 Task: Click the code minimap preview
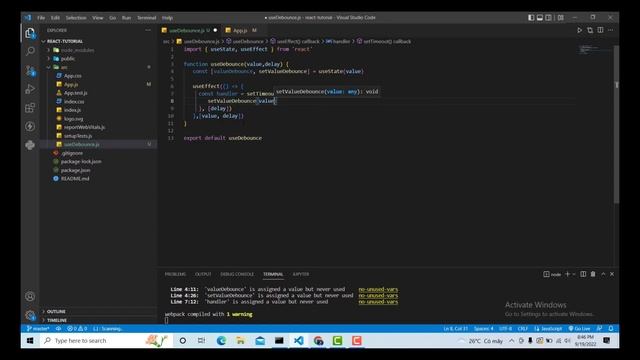pos(590,49)
